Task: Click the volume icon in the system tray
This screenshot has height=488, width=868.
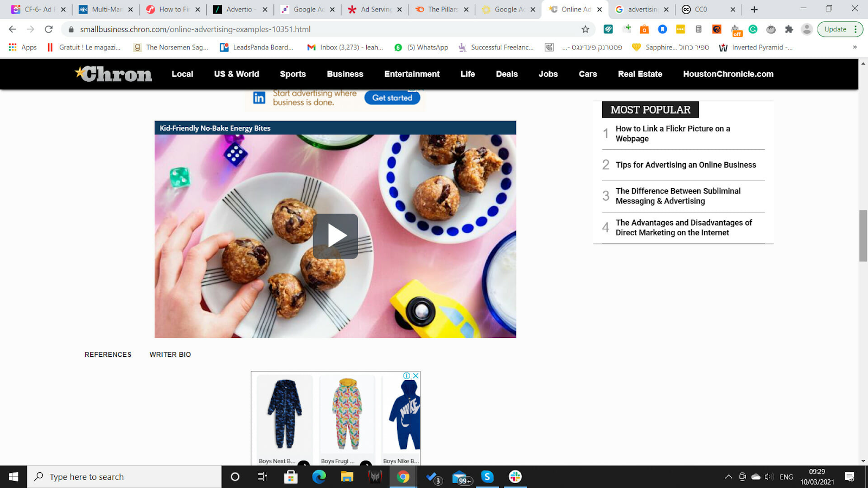Action: coord(769,477)
